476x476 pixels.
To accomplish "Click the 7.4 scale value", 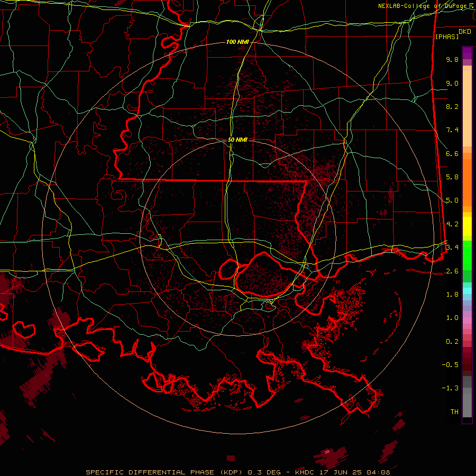I will tap(452, 130).
